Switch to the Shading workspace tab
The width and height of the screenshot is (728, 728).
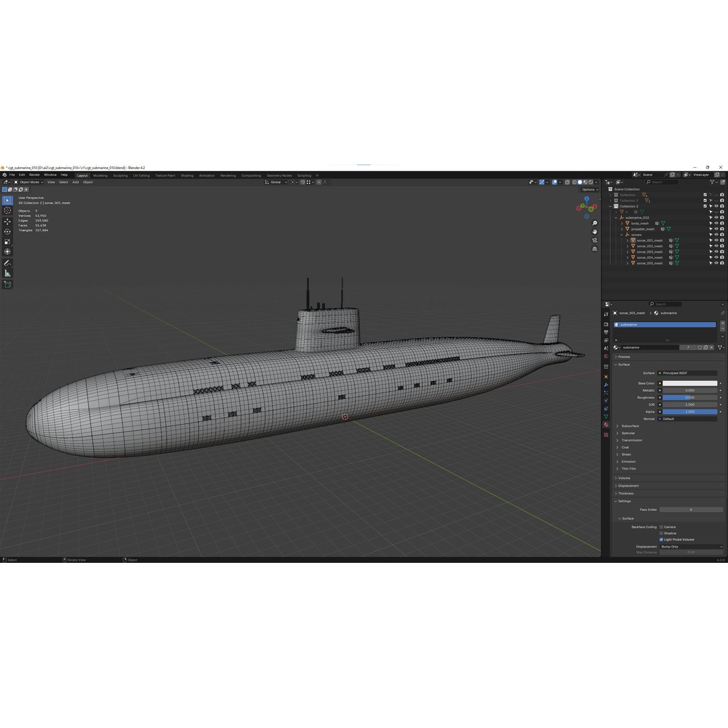point(187,175)
